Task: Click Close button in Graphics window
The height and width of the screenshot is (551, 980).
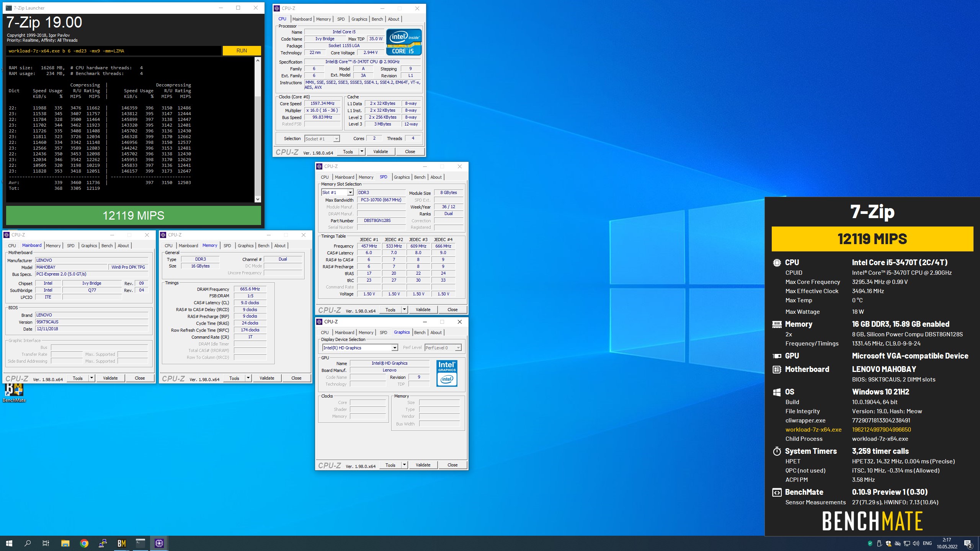Action: click(452, 465)
